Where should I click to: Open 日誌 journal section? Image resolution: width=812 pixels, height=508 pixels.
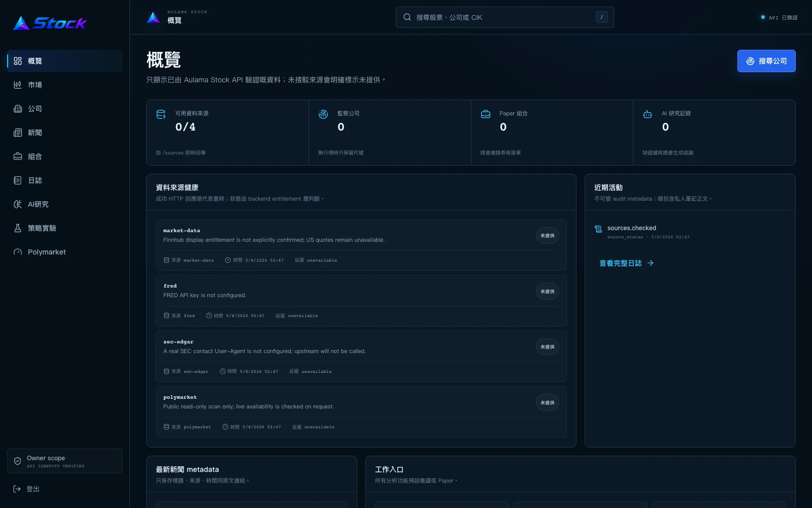click(64, 180)
